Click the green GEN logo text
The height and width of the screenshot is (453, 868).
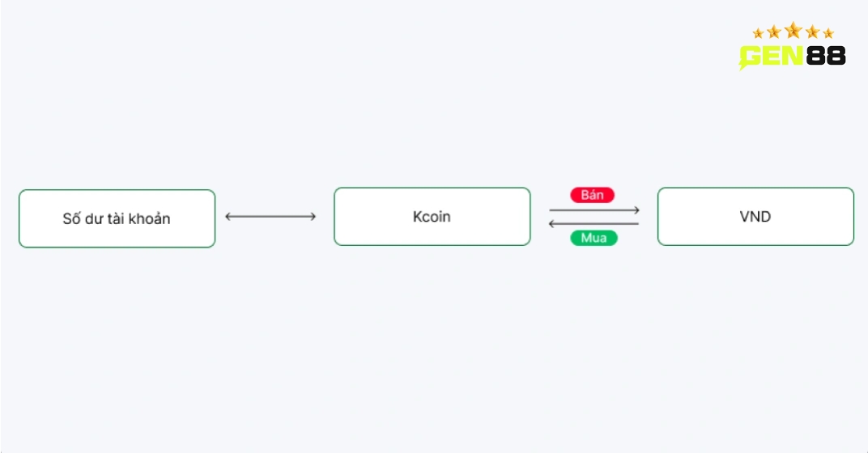[771, 56]
